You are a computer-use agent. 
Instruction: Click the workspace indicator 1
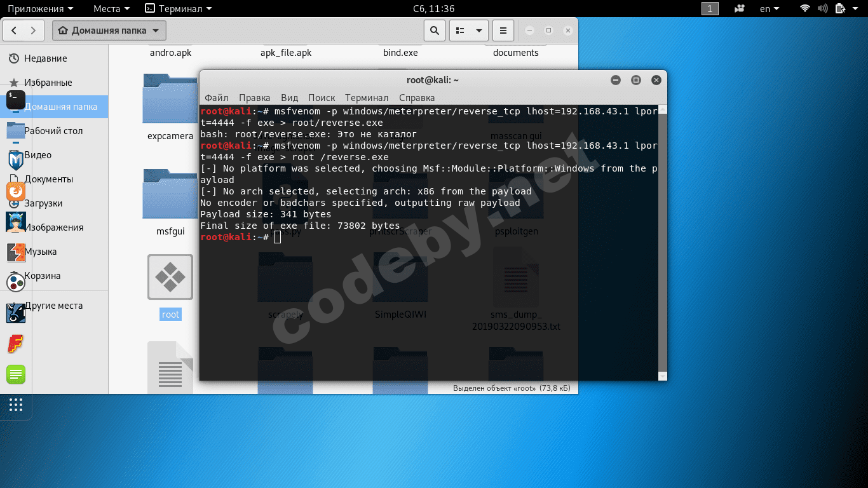[710, 9]
